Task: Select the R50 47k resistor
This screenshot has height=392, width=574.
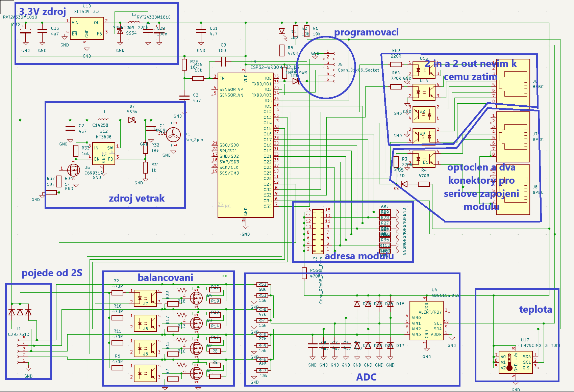Action: pos(263,309)
